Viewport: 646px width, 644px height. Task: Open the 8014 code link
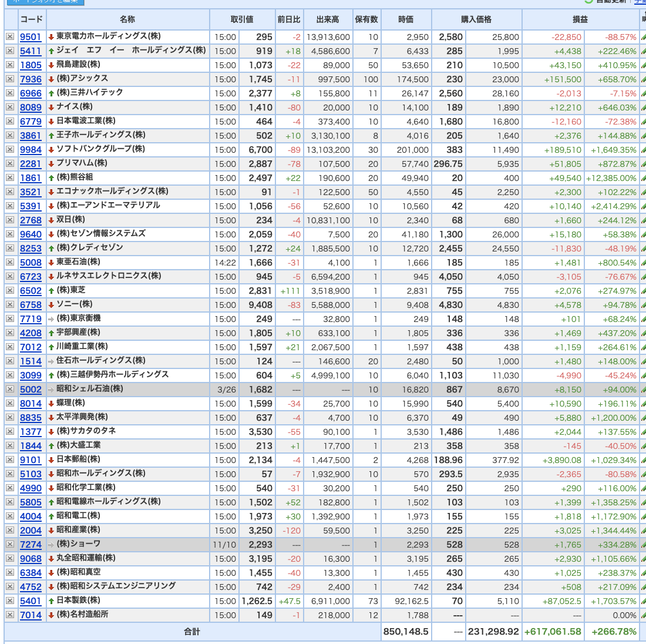click(31, 404)
